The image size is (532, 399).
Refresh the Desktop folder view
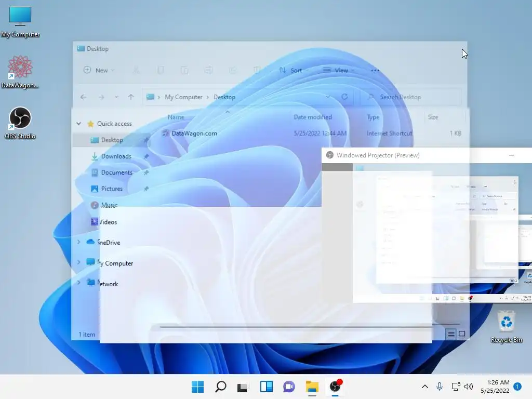click(x=344, y=97)
